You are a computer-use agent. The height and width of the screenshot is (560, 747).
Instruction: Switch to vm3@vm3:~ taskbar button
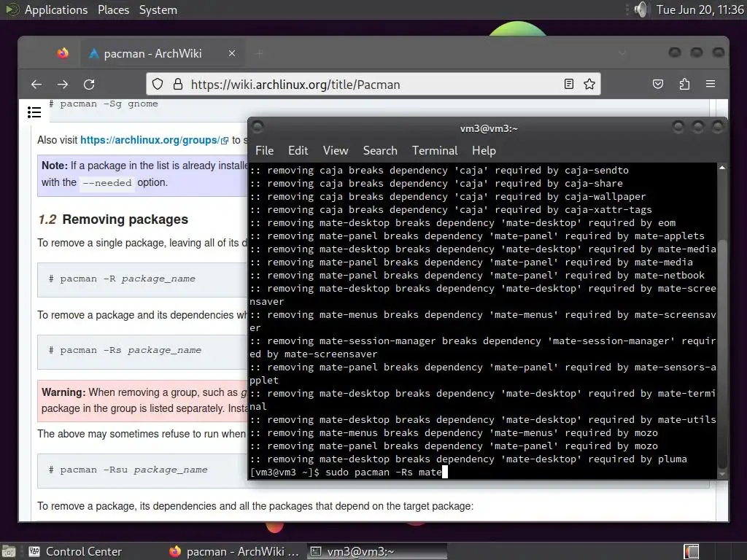tap(376, 551)
